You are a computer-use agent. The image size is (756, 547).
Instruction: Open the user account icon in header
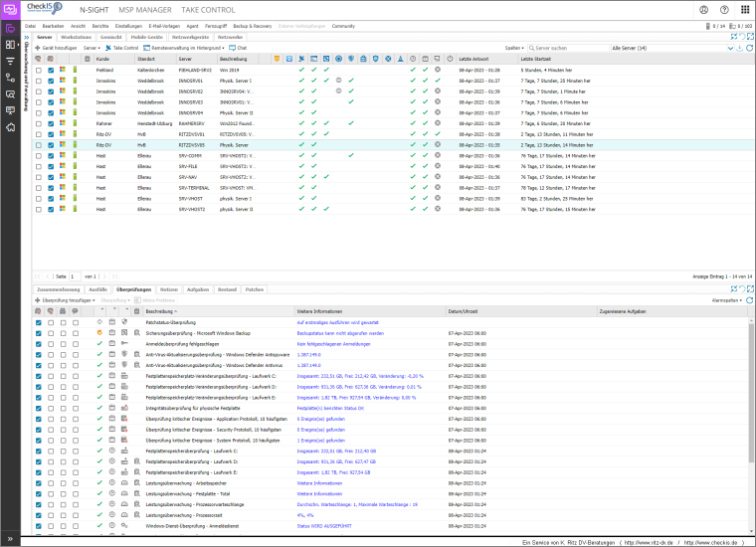click(x=704, y=10)
